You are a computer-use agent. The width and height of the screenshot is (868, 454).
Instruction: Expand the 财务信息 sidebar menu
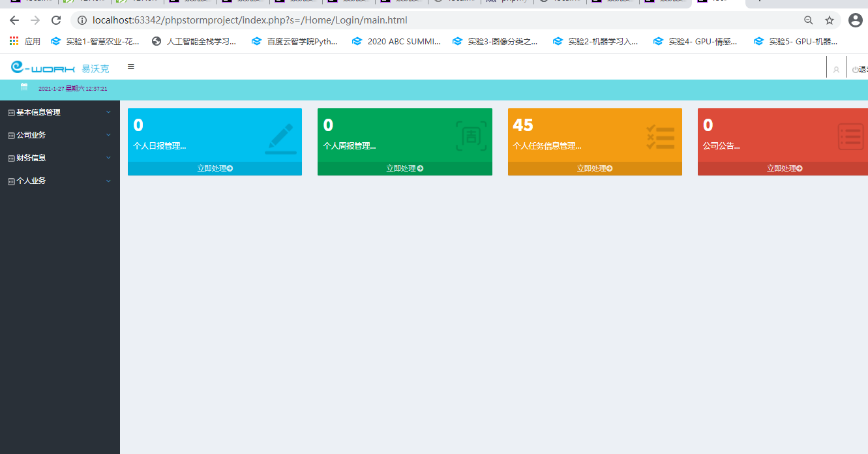59,158
